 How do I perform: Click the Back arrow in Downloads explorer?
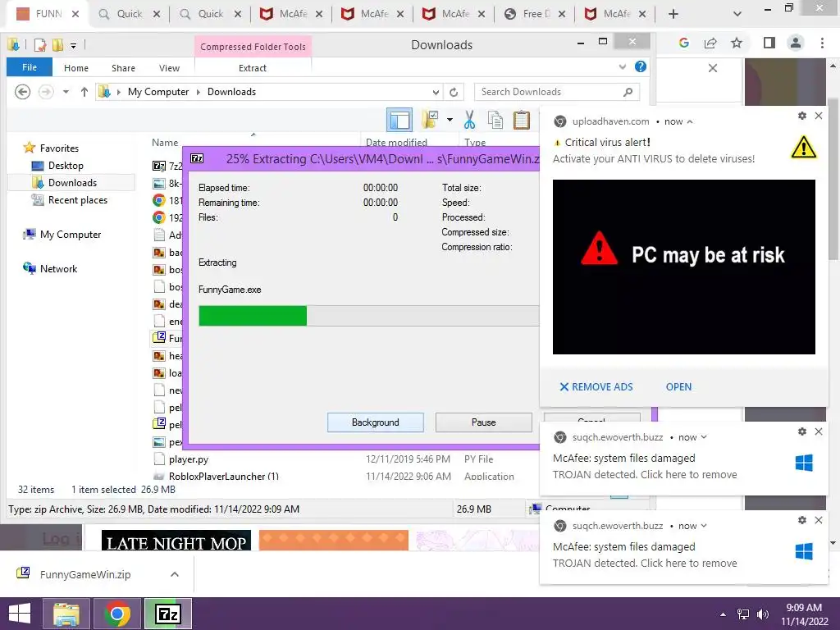coord(22,92)
